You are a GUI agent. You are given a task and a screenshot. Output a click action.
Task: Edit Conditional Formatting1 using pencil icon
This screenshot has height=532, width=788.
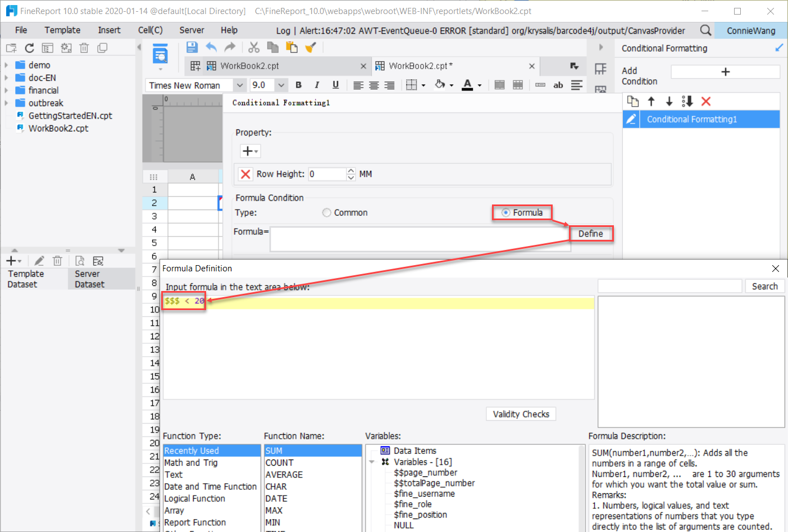[x=631, y=119]
